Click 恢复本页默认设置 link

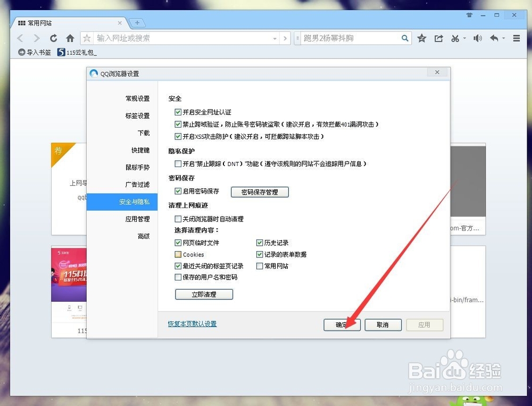point(193,324)
